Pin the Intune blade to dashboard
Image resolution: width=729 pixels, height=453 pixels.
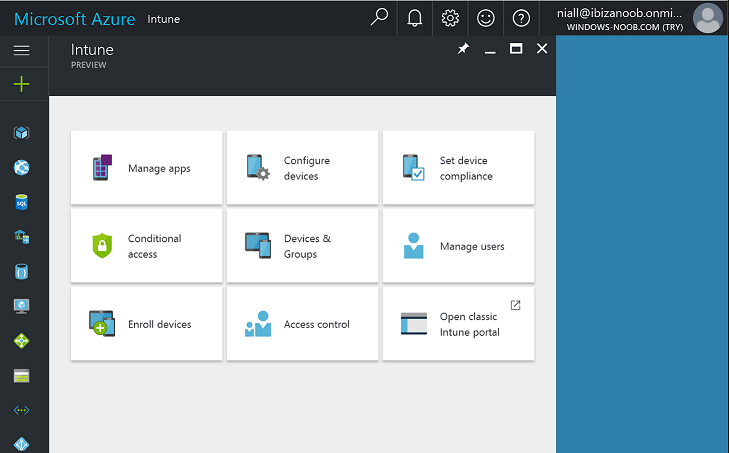463,48
